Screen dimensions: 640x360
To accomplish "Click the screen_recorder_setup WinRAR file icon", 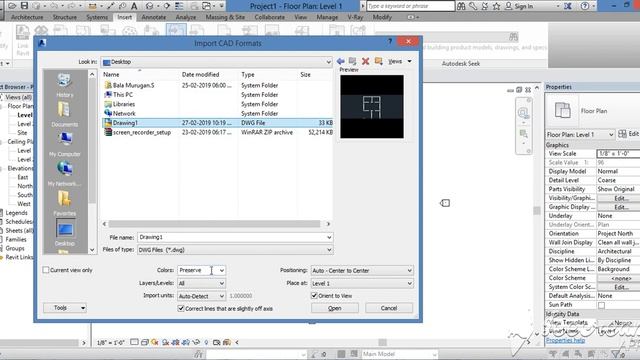I will click(x=108, y=132).
